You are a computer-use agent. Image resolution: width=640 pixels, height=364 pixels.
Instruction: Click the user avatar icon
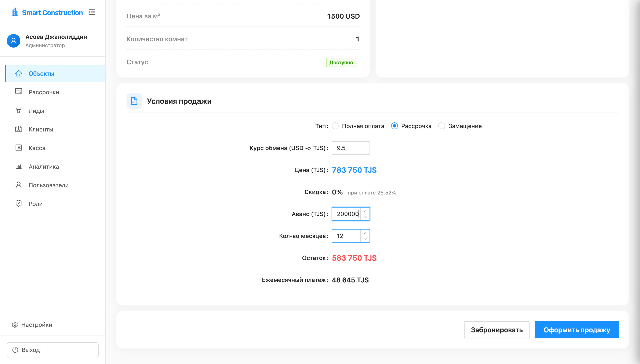click(14, 41)
